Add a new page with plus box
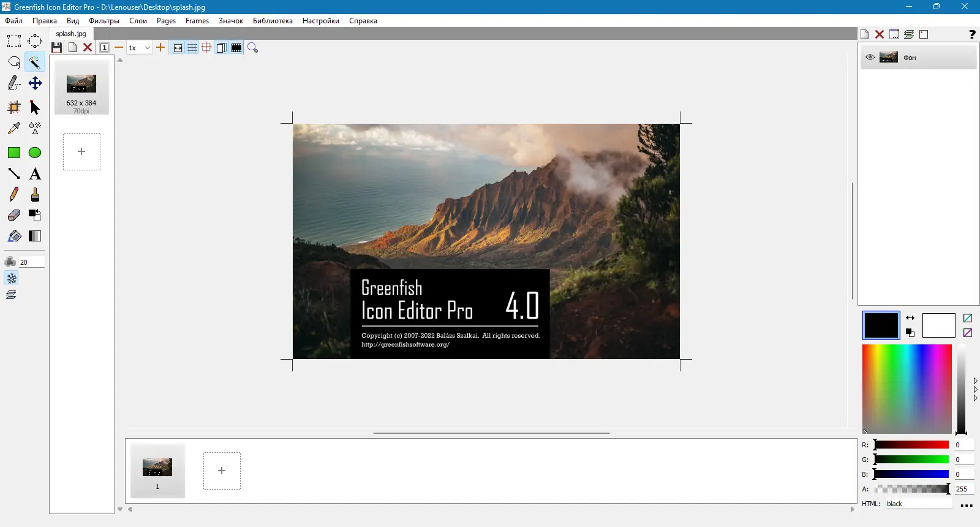This screenshot has width=980, height=527. pos(81,152)
